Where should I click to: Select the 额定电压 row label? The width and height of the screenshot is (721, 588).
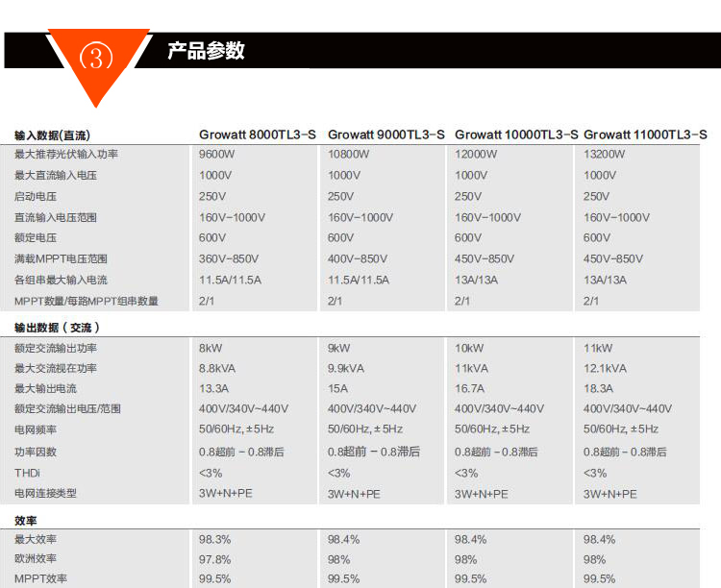(x=36, y=237)
